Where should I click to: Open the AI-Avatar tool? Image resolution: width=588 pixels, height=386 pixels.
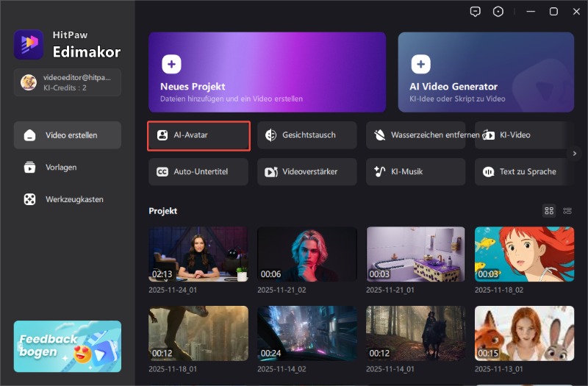(199, 135)
